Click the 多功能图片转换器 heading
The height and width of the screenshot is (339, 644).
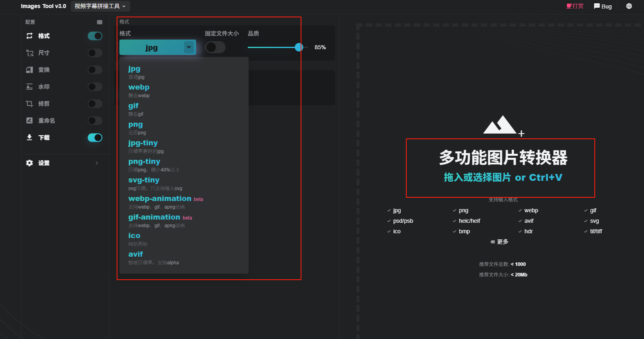tap(503, 158)
